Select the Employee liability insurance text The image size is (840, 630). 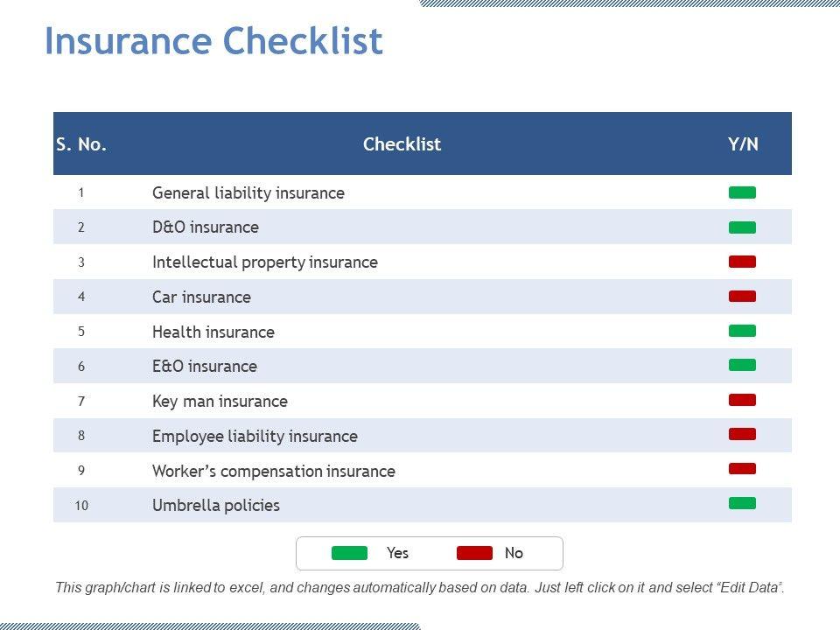pyautogui.click(x=255, y=436)
